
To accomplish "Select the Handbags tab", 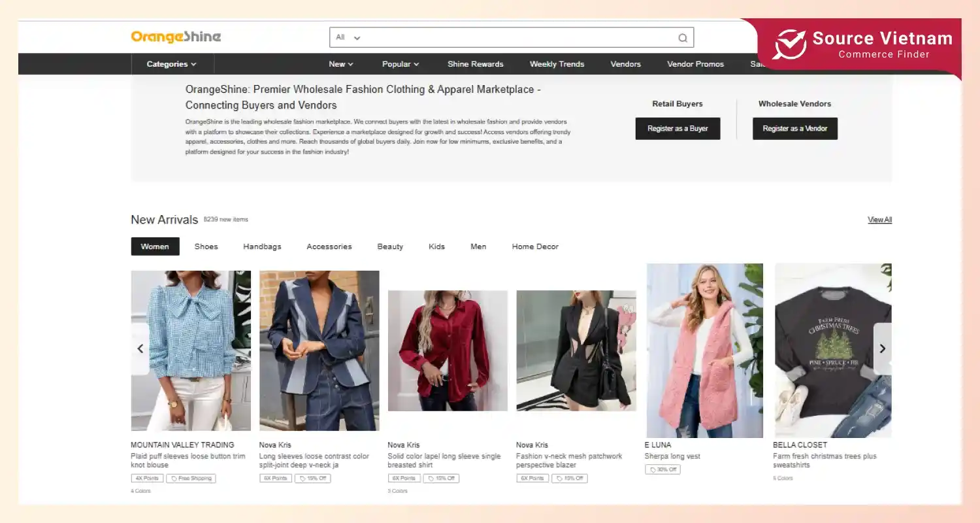I will [262, 246].
